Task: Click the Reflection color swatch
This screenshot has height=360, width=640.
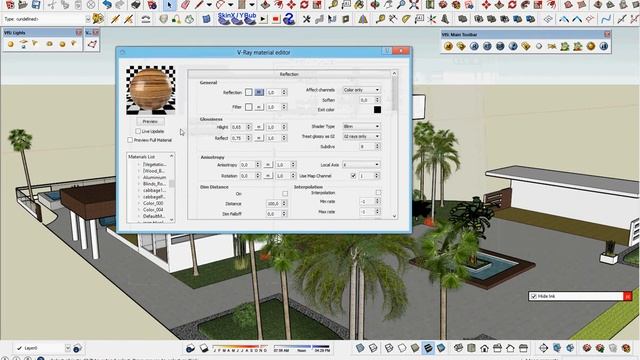Action: (x=249, y=93)
